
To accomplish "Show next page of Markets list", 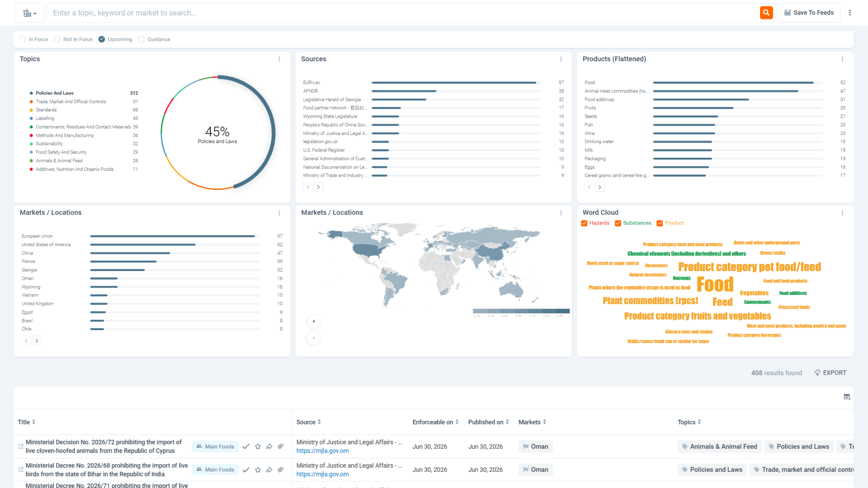I will coord(37,341).
